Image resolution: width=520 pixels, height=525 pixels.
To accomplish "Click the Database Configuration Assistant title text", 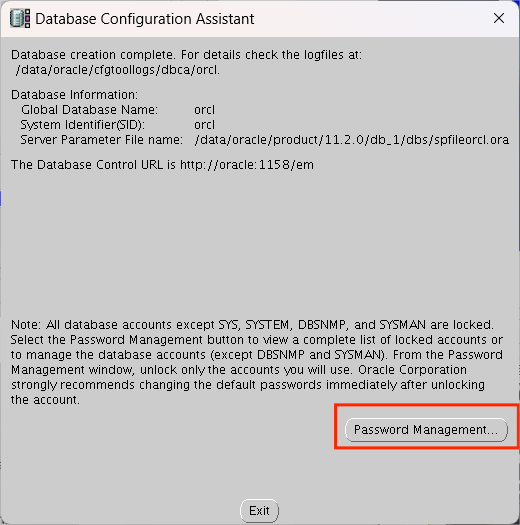I will [145, 19].
